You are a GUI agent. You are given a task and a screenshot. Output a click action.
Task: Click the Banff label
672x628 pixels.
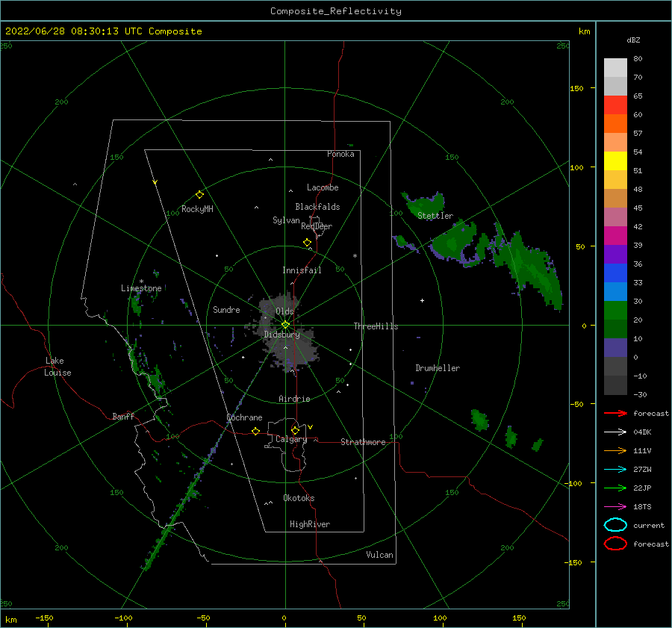123,416
